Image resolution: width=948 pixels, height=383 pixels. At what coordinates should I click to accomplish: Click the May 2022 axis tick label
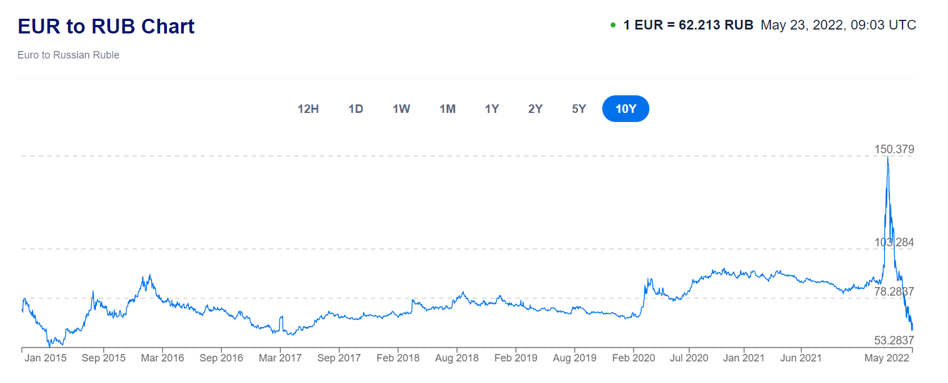(x=888, y=358)
